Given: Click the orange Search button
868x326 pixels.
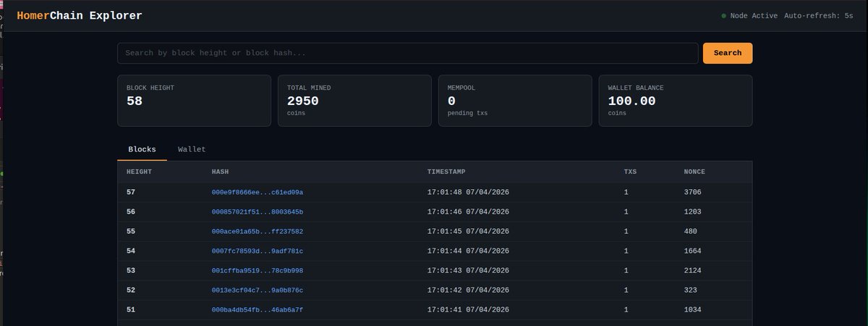Looking at the screenshot, I should tap(728, 53).
